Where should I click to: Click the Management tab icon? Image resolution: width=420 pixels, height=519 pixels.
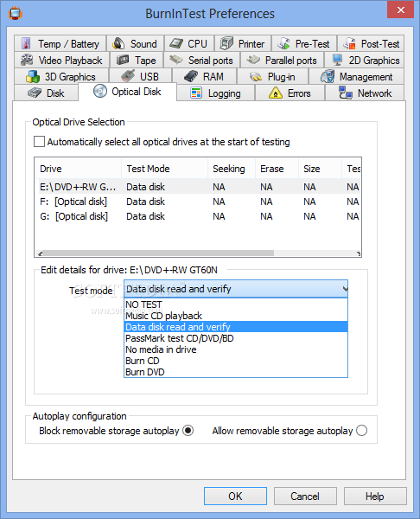coord(328,76)
